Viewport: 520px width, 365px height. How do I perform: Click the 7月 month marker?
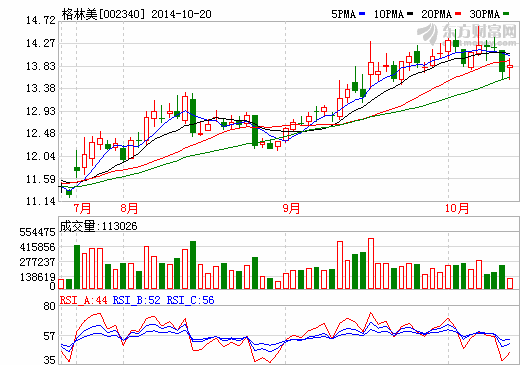[x=82, y=208]
